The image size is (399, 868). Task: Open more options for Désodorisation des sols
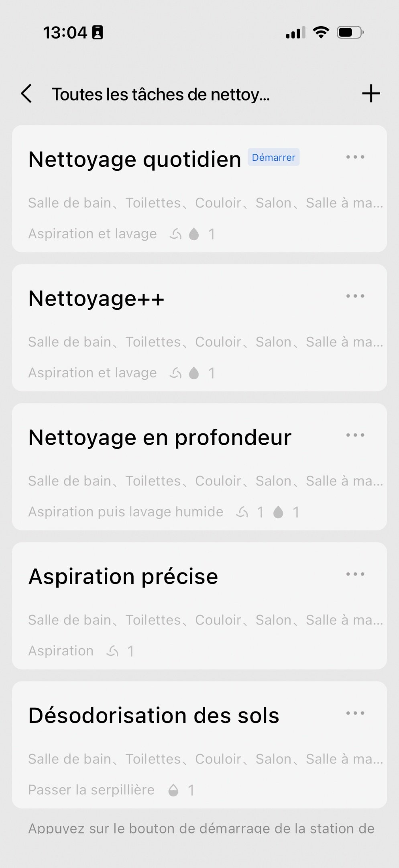[355, 713]
